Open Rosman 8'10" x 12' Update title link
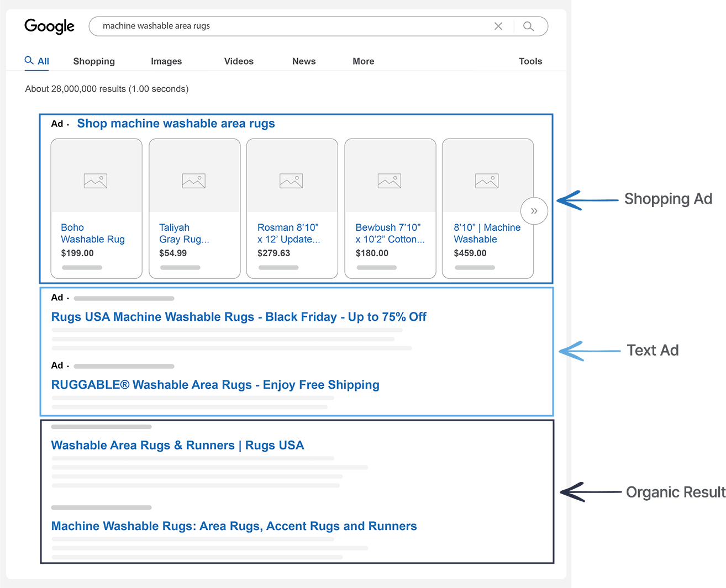Image resolution: width=726 pixels, height=588 pixels. pyautogui.click(x=288, y=234)
